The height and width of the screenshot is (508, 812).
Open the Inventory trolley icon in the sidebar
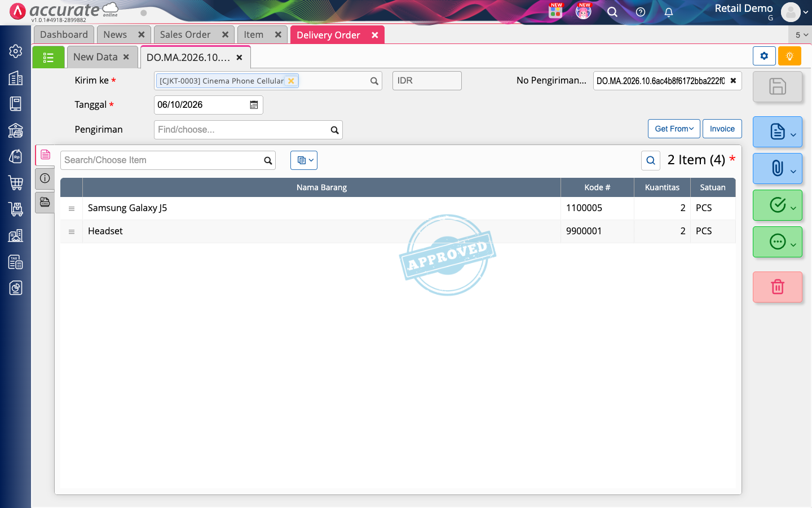[16, 209]
